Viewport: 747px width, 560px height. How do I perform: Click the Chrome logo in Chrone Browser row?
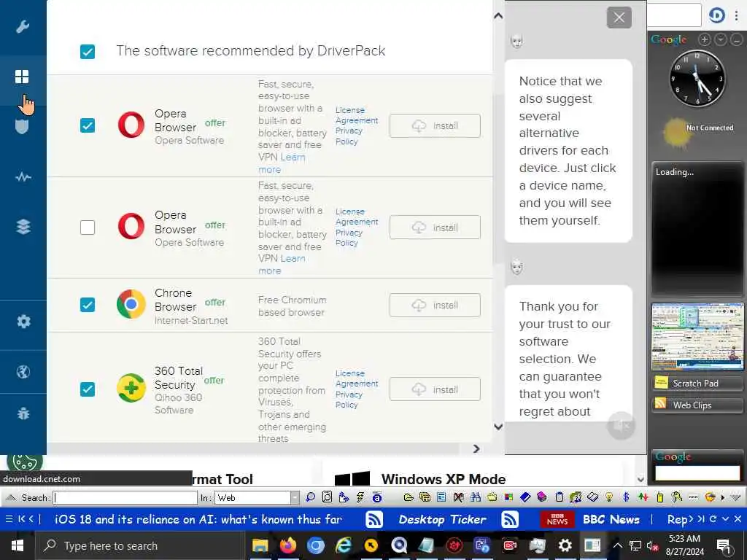tap(131, 304)
